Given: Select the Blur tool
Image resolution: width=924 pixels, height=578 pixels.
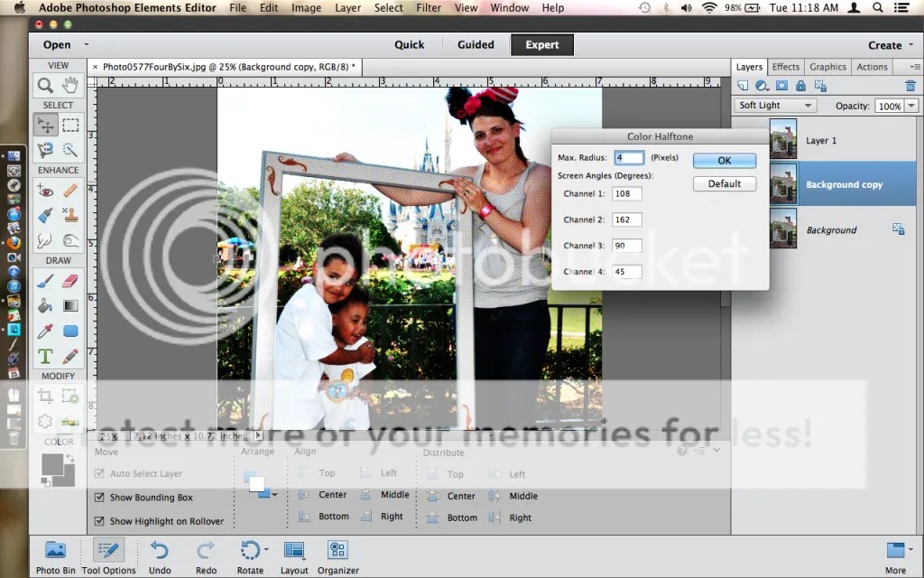Looking at the screenshot, I should [45, 240].
